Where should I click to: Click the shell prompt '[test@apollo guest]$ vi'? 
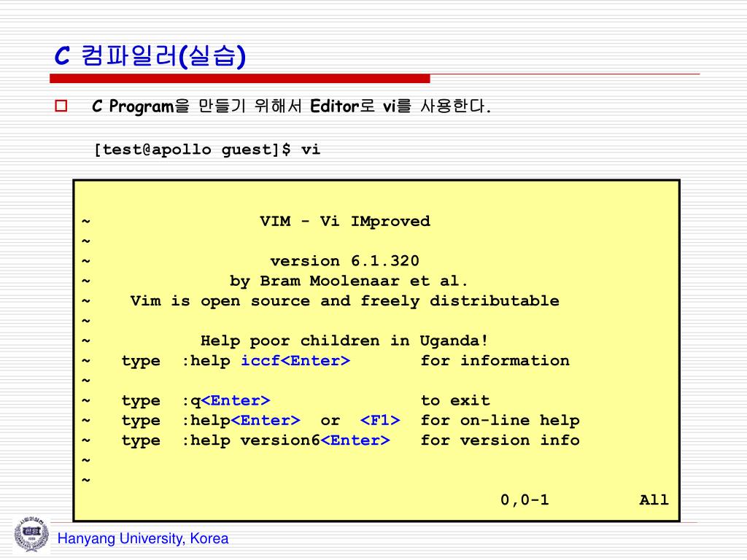click(207, 149)
